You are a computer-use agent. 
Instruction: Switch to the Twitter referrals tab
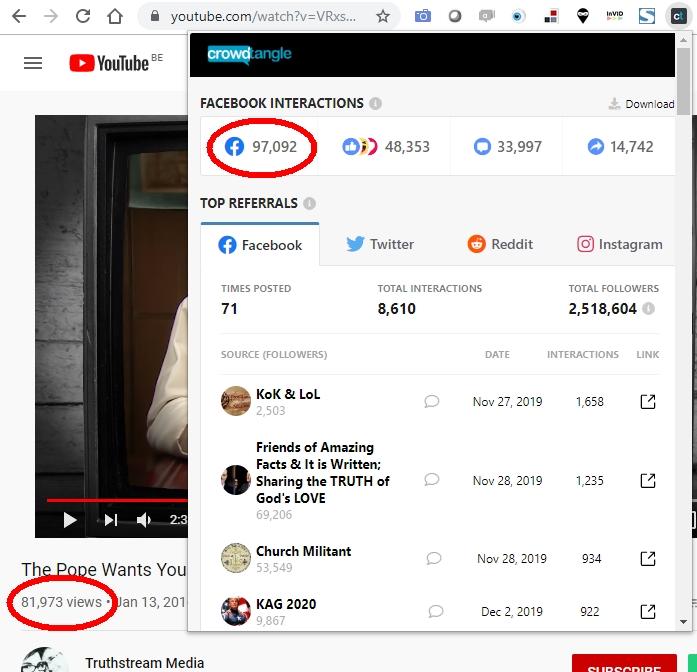pos(380,244)
